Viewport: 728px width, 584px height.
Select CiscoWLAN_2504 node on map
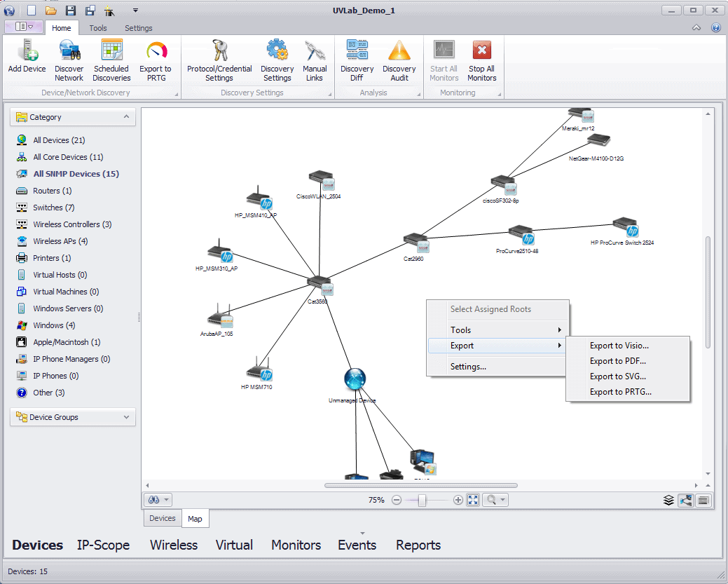click(322, 181)
